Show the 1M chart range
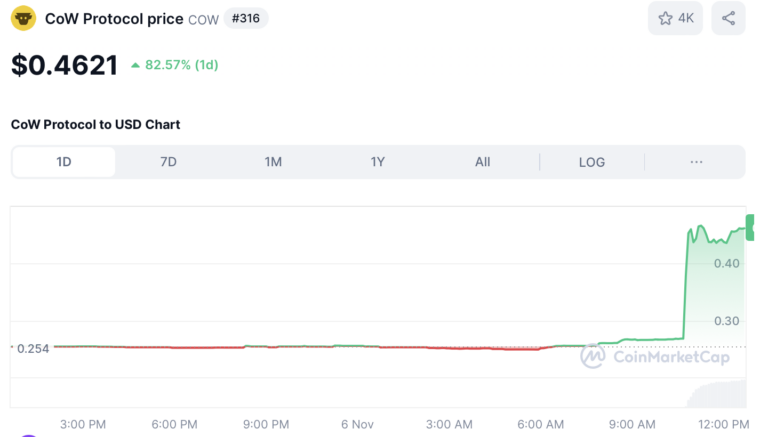Screen dimensions: 768x437 [273, 162]
